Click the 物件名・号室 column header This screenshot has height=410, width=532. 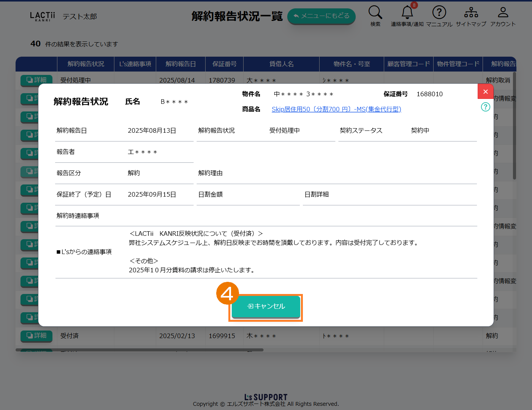(x=351, y=64)
